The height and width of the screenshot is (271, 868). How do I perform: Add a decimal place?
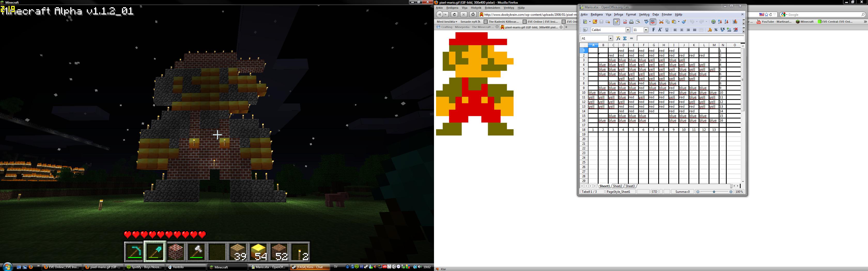coord(729,30)
